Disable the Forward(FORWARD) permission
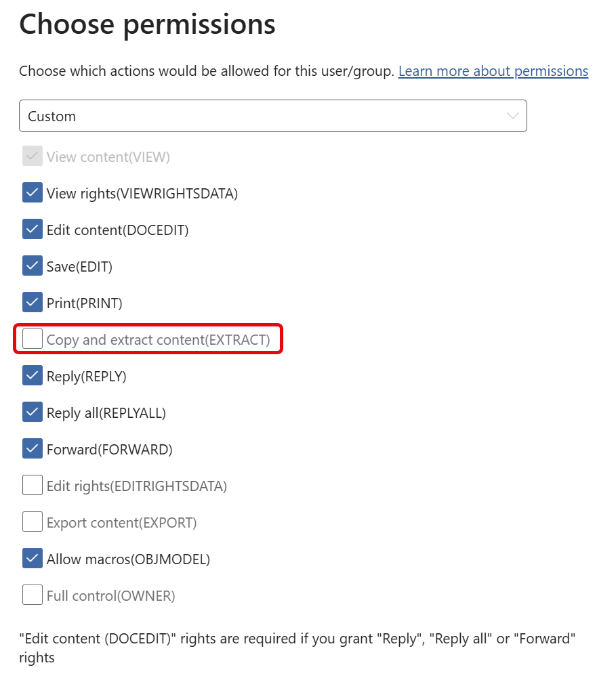Screen dimensions: 616x680 pos(32,448)
